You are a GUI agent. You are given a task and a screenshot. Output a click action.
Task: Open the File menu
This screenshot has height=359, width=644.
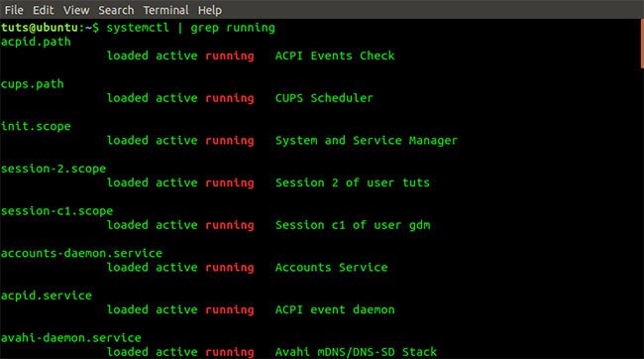point(14,10)
